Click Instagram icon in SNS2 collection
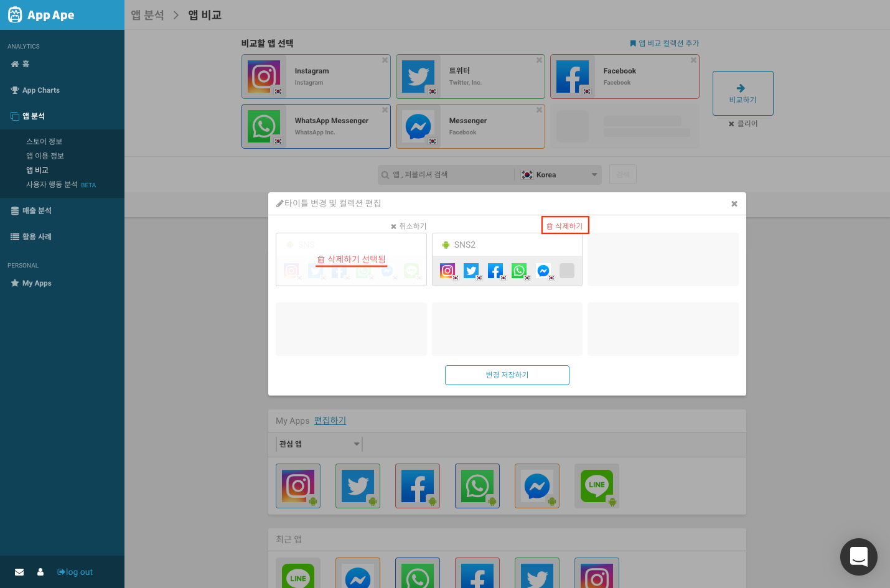Image resolution: width=890 pixels, height=588 pixels. (447, 271)
